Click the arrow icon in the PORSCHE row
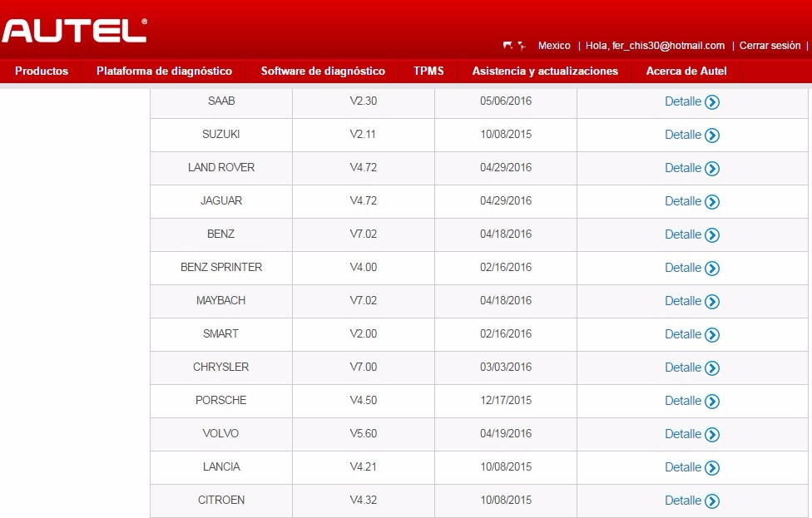 pos(712,402)
